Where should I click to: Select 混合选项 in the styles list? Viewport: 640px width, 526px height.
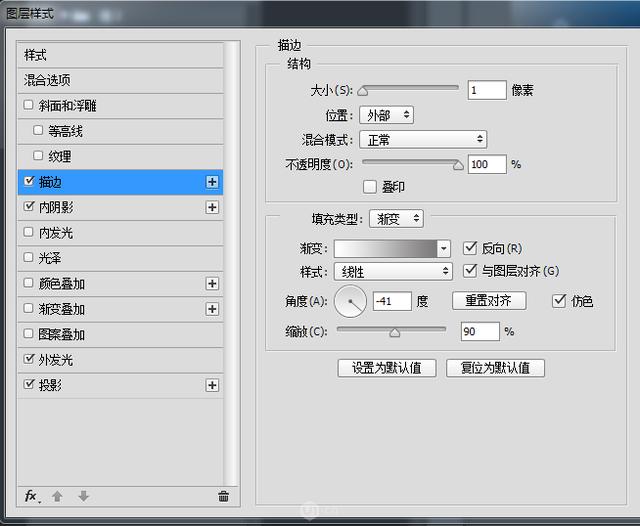(x=120, y=80)
